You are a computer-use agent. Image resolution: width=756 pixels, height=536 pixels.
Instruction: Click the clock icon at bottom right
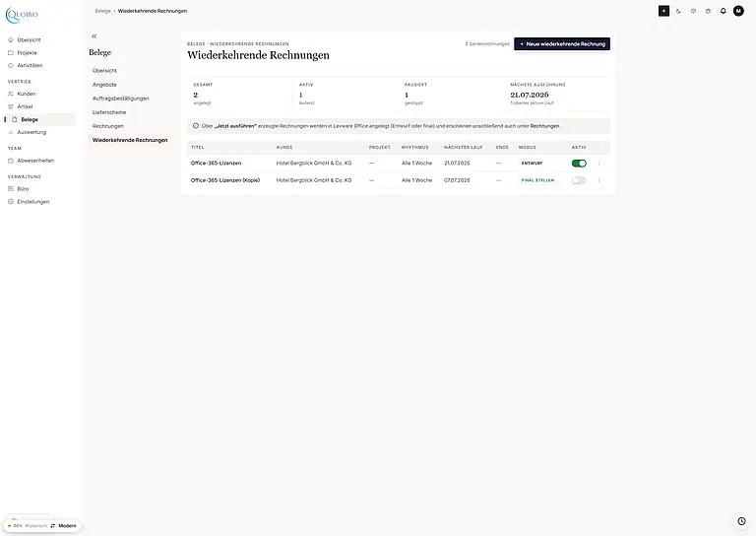pos(741,521)
